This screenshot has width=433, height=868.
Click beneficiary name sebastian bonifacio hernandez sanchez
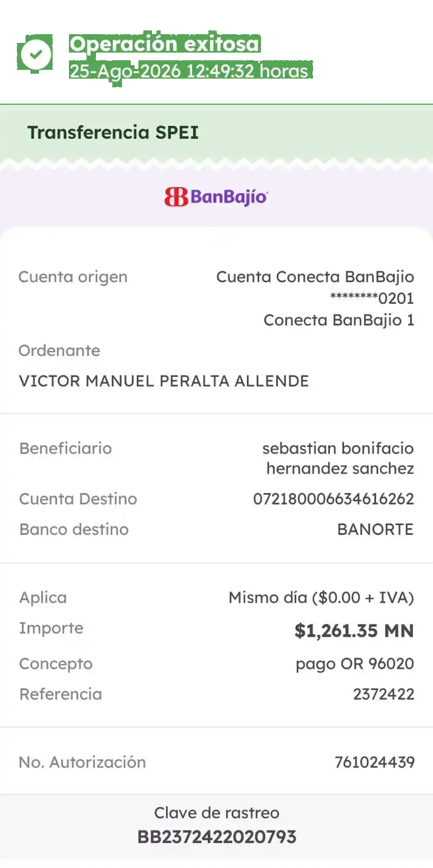[x=338, y=458]
